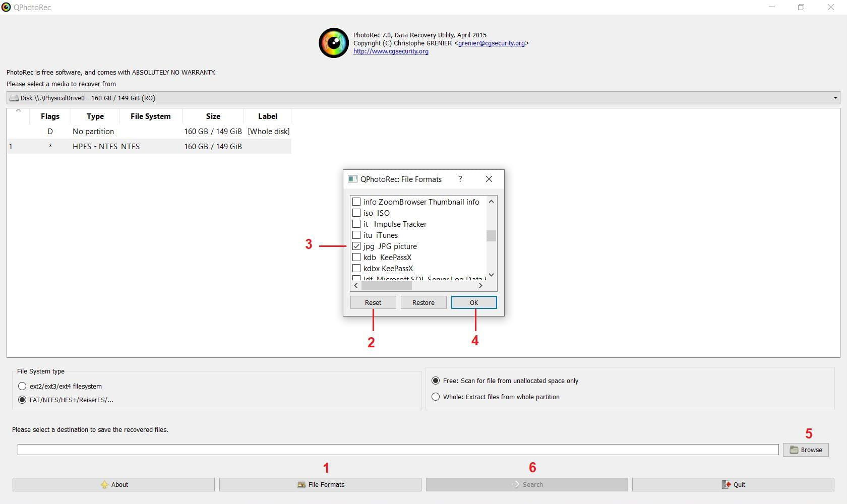Click the picture icon on File Formats button
This screenshot has height=504, width=848.
(301, 484)
